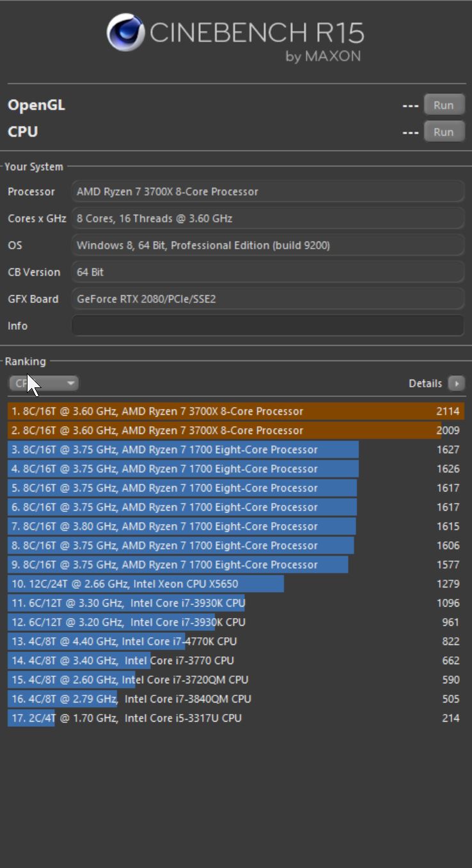Click the CPU benchmark label

click(23, 132)
